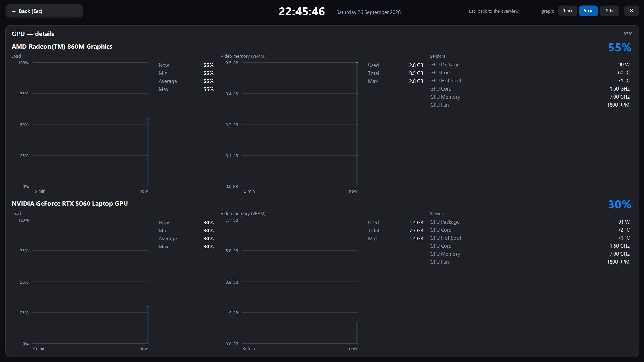This screenshot has height=362, width=644.
Task: Click the large 30% load value
Action: coord(620,204)
